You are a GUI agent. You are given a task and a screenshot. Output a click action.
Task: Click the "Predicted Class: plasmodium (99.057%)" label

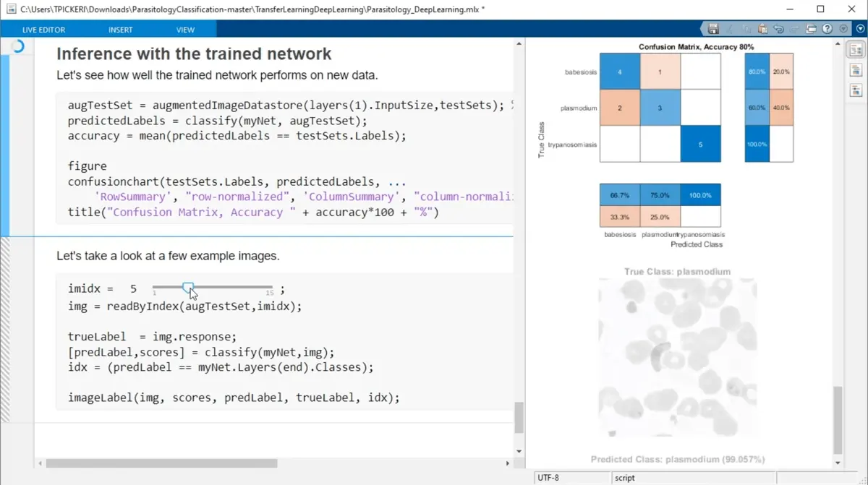tap(678, 459)
